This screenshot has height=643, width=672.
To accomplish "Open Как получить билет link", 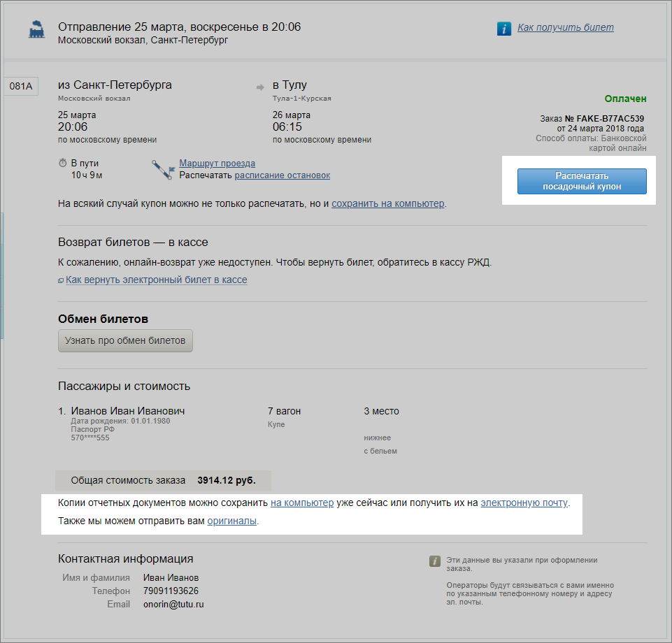I will coord(565,27).
